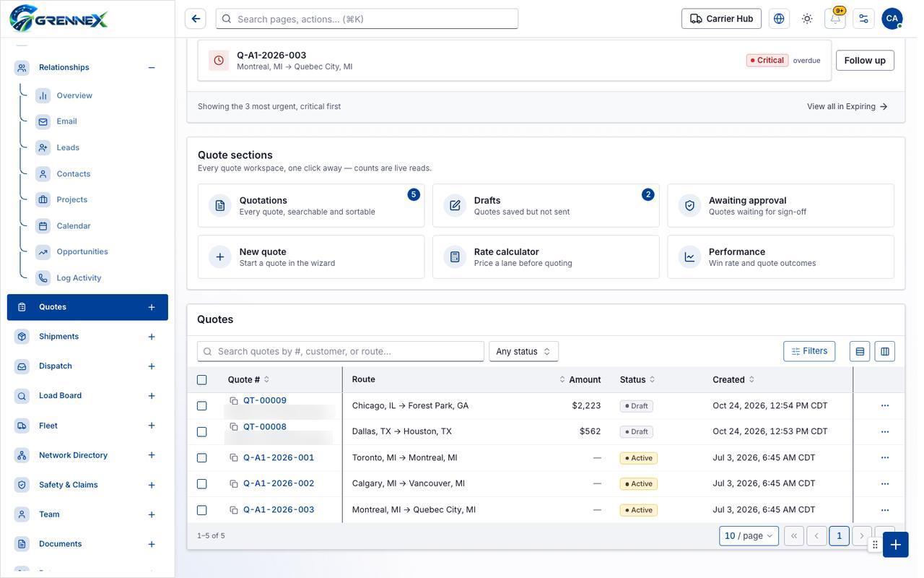Viewport: 924px width, 578px height.
Task: Select the QT-00008 row checkbox
Action: (202, 432)
